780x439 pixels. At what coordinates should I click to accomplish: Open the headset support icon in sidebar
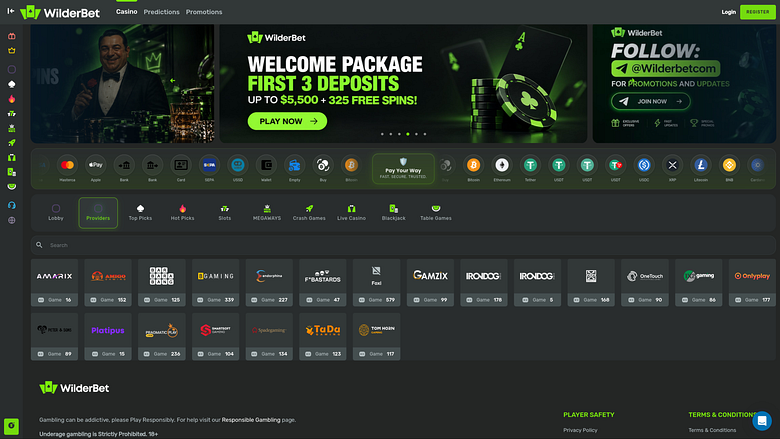coord(11,205)
